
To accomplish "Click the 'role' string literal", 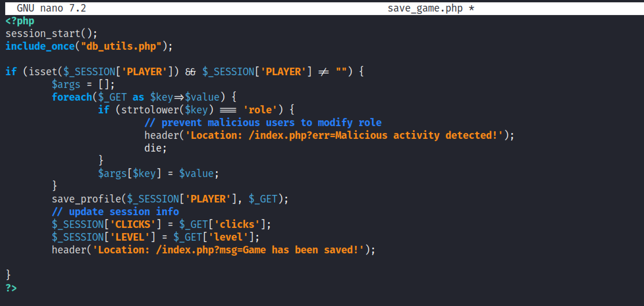I will [x=260, y=110].
